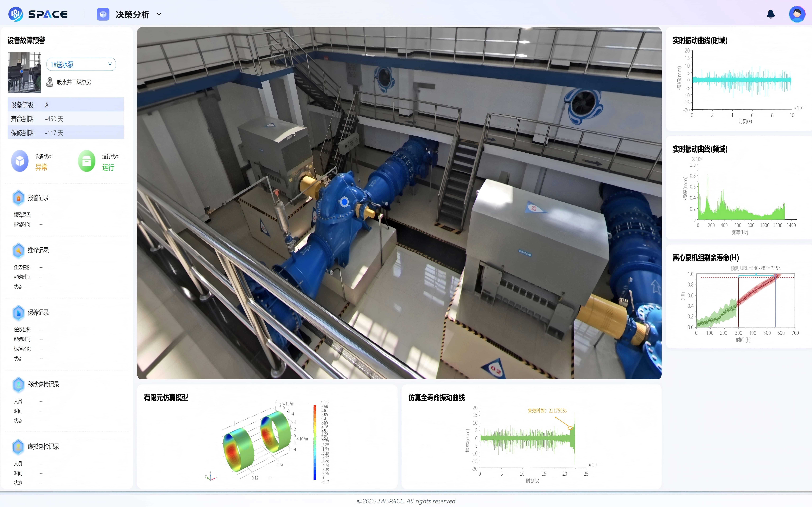Click the location pin beside 吸水井二级泵房

point(50,82)
